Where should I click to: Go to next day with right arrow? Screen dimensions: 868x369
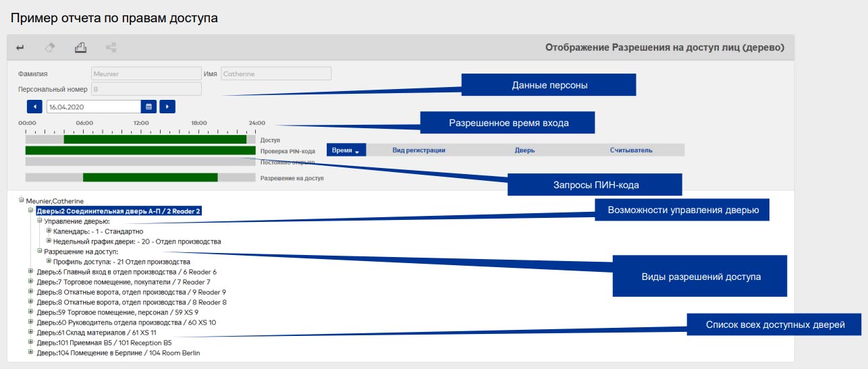(x=167, y=107)
